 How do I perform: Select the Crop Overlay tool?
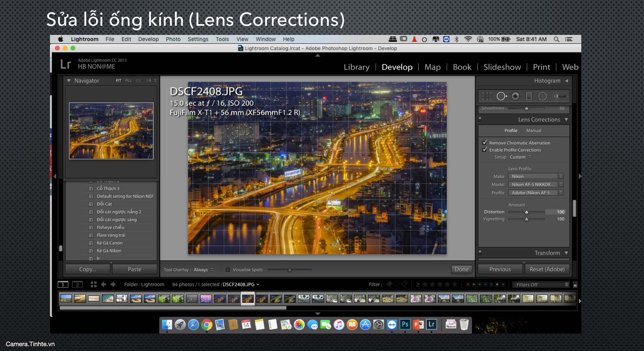pos(487,97)
